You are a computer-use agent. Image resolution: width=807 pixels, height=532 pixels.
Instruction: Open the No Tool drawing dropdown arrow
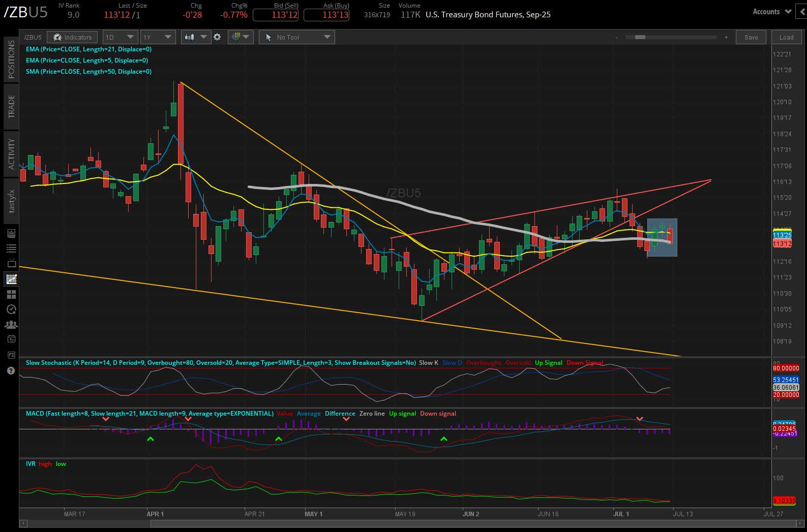click(x=327, y=37)
